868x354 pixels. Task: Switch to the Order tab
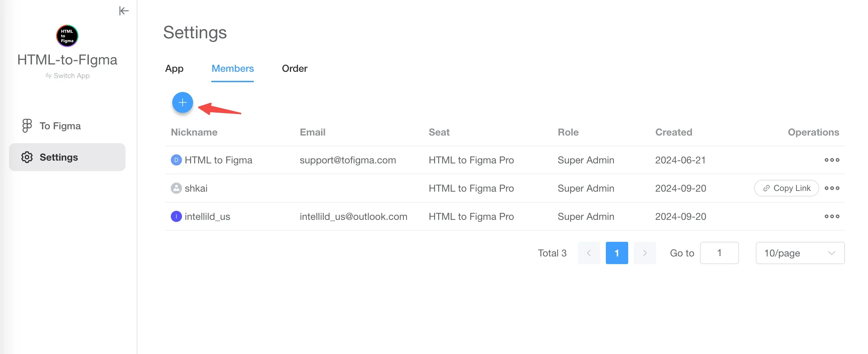pyautogui.click(x=295, y=69)
